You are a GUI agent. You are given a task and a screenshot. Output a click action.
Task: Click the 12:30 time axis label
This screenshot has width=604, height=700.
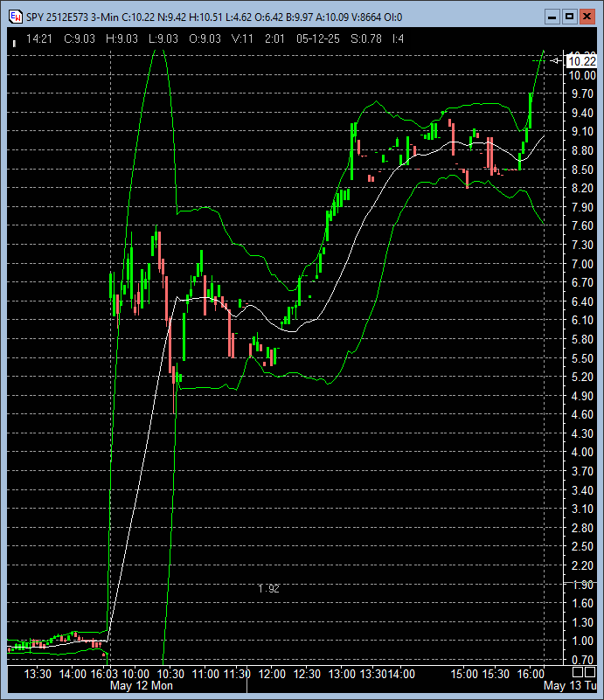307,674
